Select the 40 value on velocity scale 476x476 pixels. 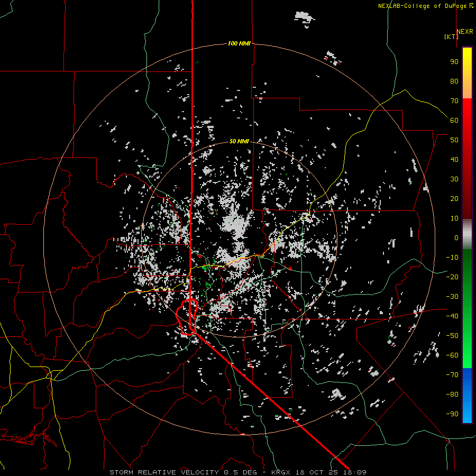coord(454,160)
